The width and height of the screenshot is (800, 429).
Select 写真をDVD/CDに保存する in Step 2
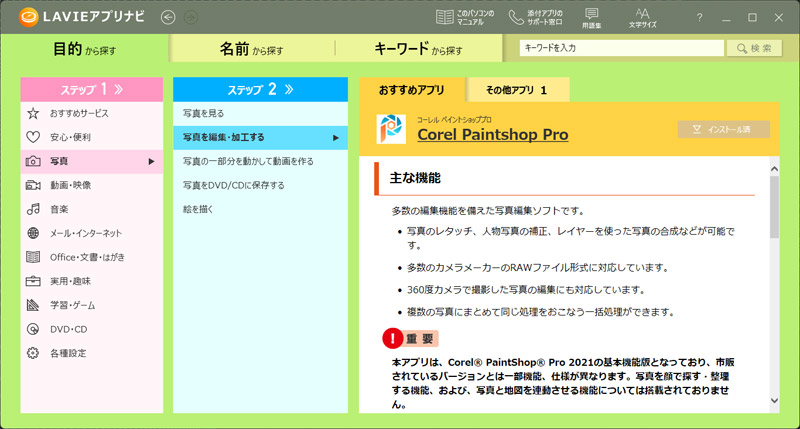click(x=234, y=185)
